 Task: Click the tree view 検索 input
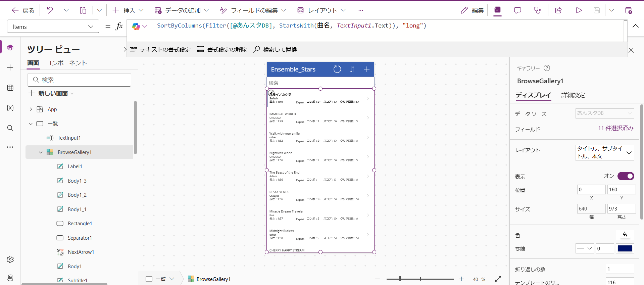79,80
